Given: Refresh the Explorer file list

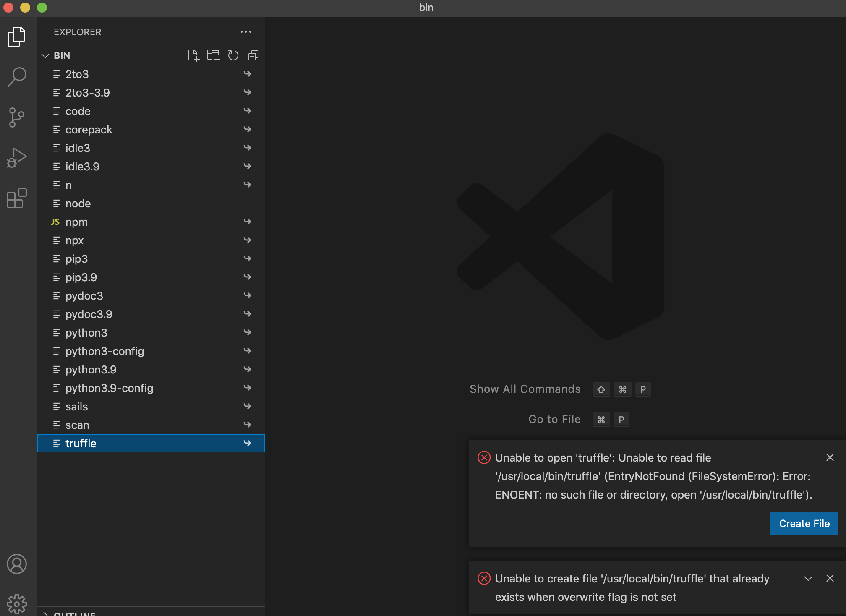Looking at the screenshot, I should [233, 55].
